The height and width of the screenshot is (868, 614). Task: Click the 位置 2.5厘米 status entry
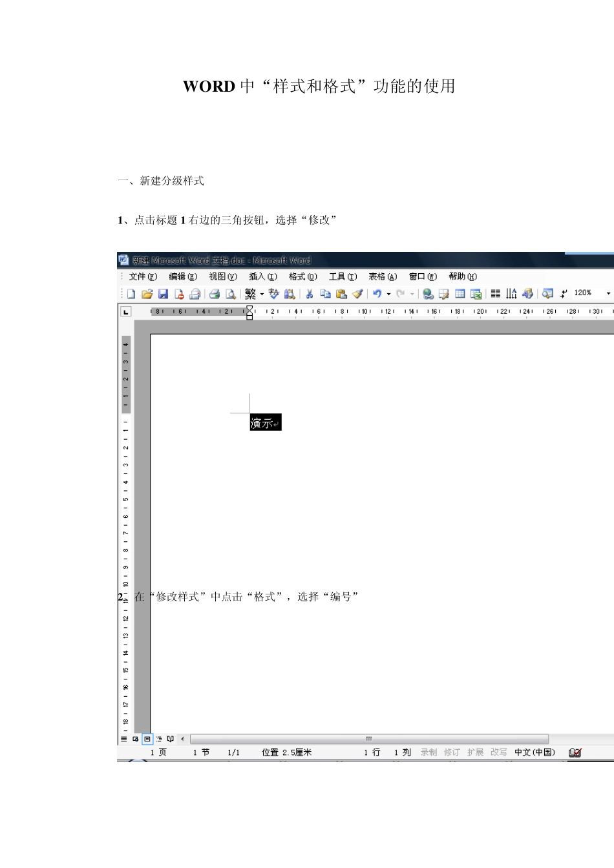coord(287,752)
